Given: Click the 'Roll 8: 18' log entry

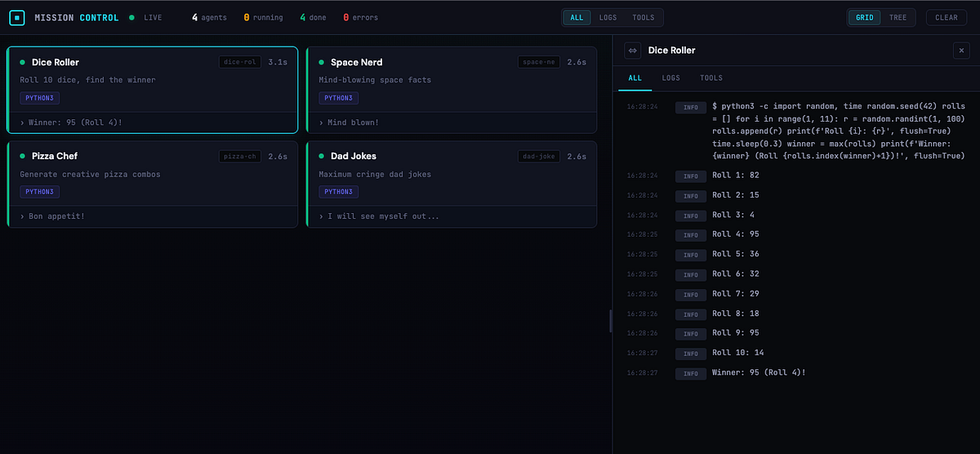Looking at the screenshot, I should [x=795, y=314].
